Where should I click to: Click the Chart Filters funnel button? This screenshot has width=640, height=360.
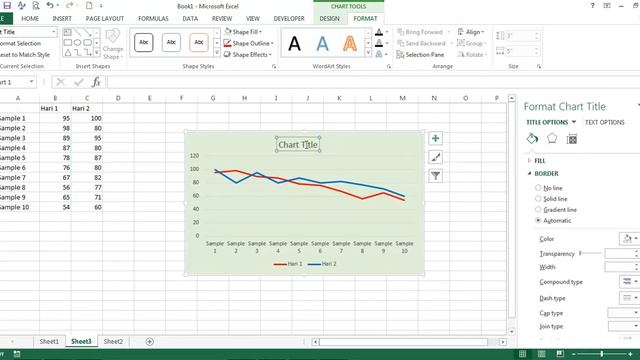[x=436, y=176]
